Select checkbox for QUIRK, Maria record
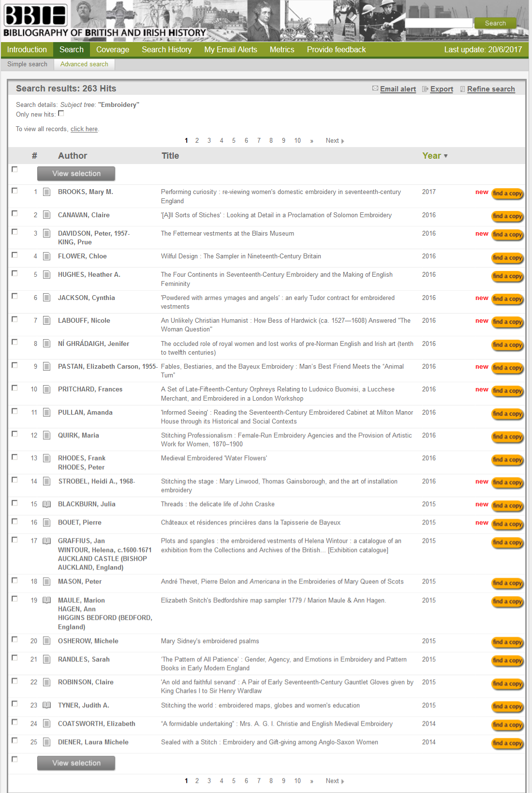 (x=15, y=434)
